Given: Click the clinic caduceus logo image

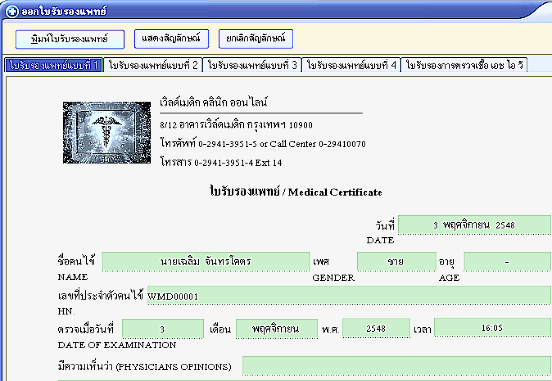Looking at the screenshot, I should point(107,133).
